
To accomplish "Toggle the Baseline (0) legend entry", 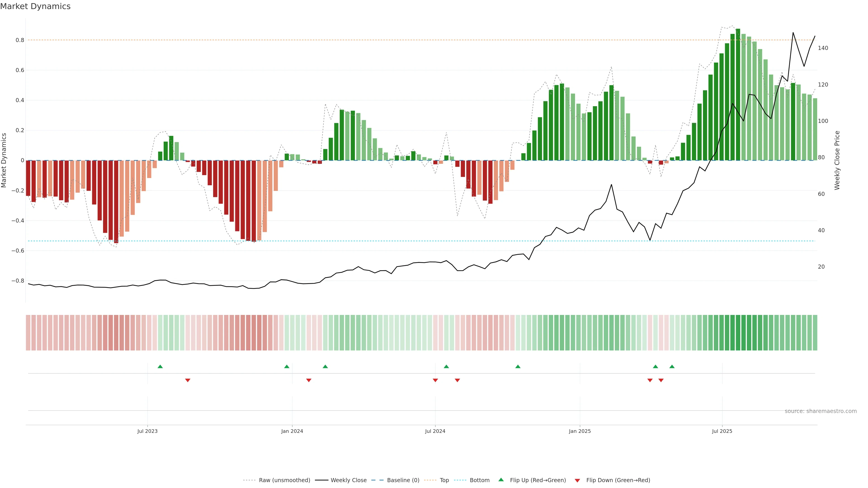I will coord(403,480).
